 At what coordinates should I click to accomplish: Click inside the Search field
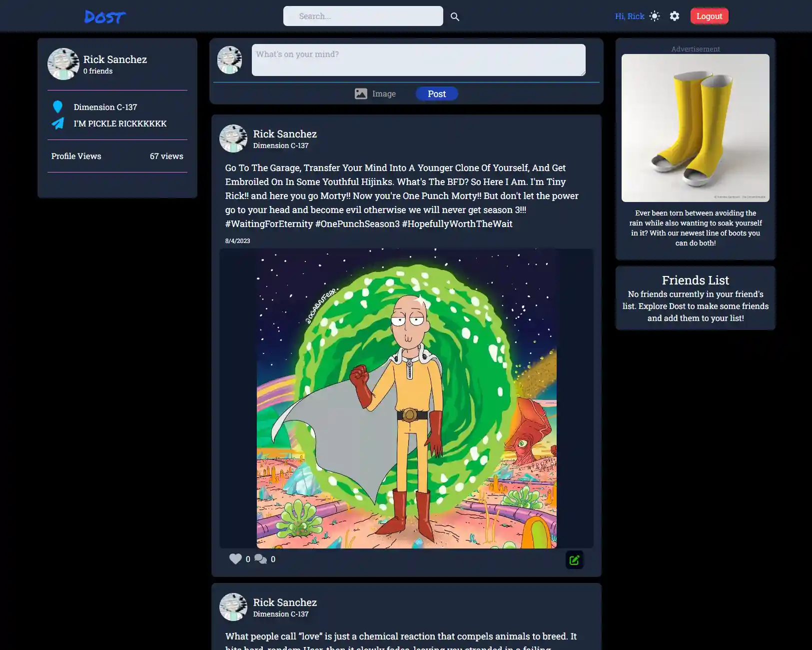[x=363, y=15]
